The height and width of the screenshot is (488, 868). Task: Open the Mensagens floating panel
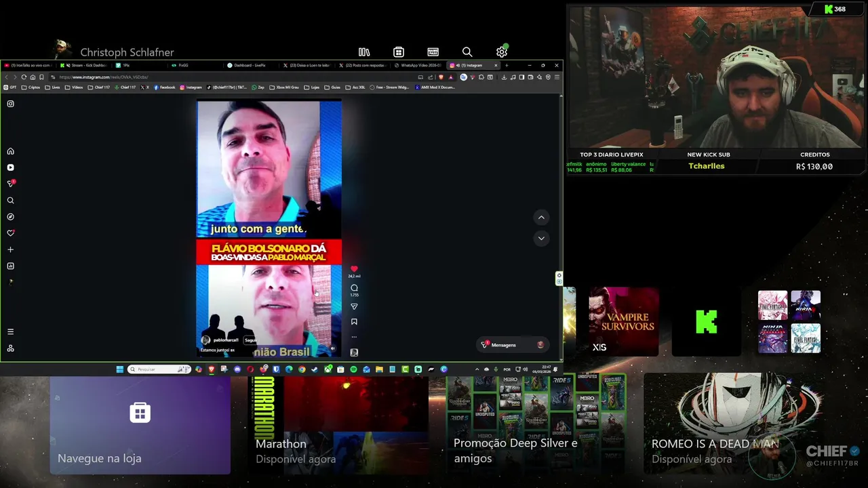512,345
